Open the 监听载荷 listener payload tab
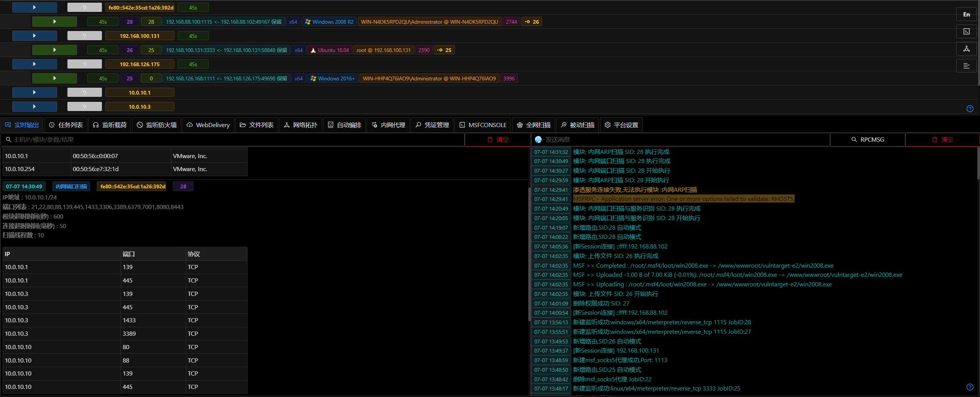 [x=110, y=125]
